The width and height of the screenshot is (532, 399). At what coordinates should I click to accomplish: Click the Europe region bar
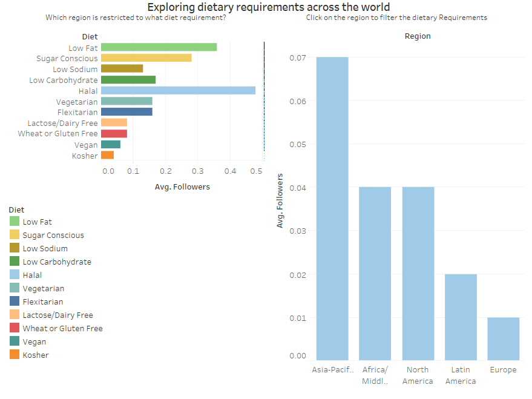504,339
